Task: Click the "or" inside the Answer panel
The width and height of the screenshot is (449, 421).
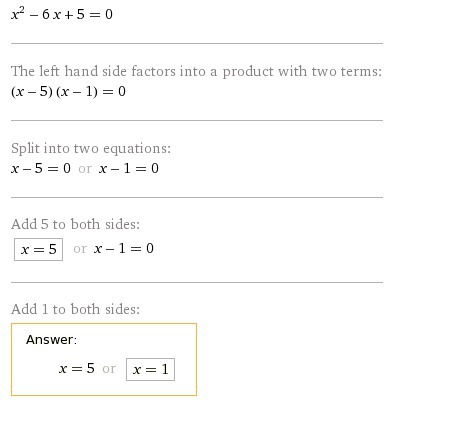Action: (109, 369)
